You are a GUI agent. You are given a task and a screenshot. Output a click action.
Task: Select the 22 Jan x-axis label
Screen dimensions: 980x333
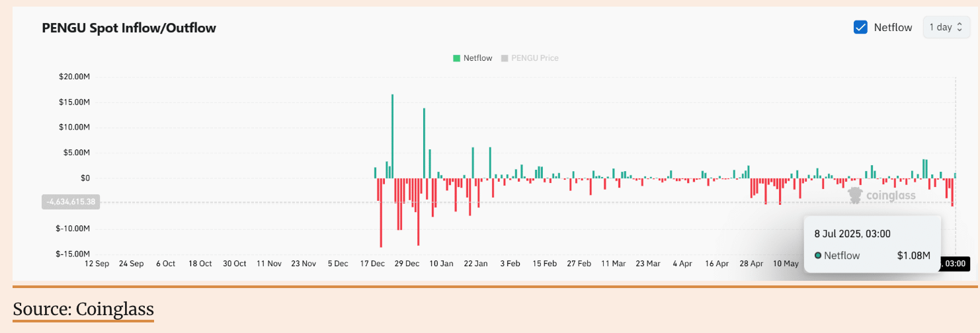(x=475, y=264)
